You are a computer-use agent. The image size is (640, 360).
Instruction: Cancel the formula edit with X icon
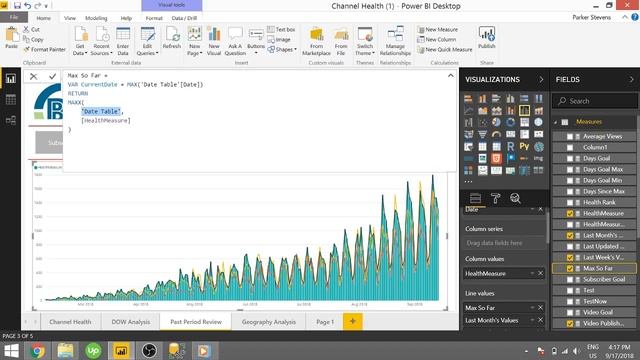pyautogui.click(x=33, y=76)
